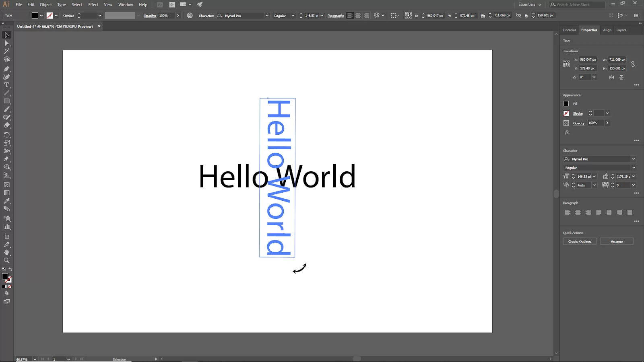The image size is (644, 362).
Task: Click the Arrange quick action button
Action: click(617, 241)
